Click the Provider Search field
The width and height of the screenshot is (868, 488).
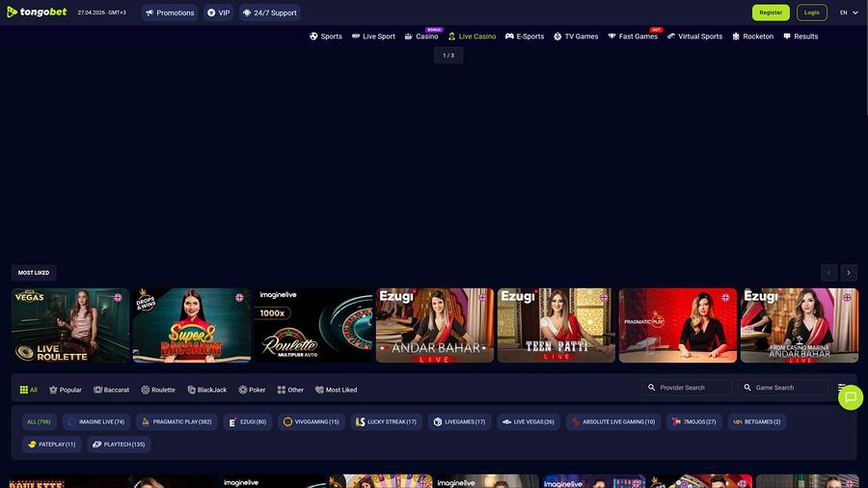click(x=687, y=388)
